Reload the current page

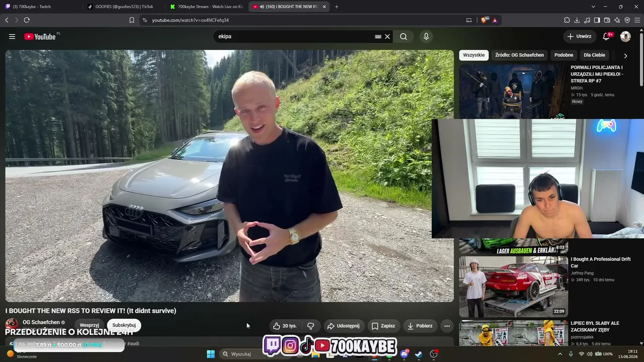click(x=27, y=20)
